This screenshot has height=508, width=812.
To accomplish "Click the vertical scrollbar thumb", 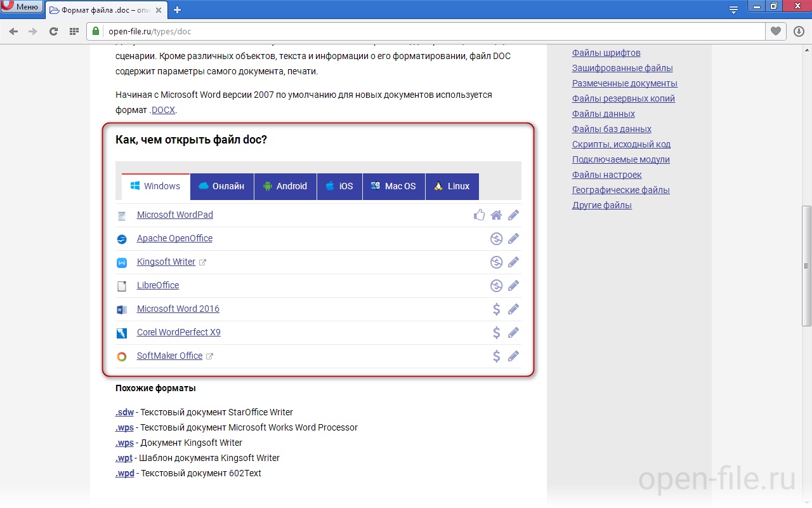I will 806,266.
